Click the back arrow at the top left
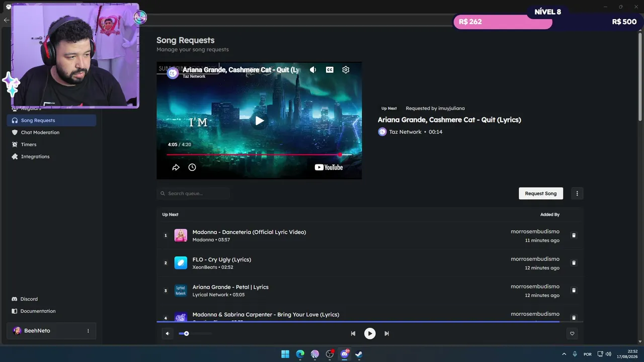 [6, 20]
